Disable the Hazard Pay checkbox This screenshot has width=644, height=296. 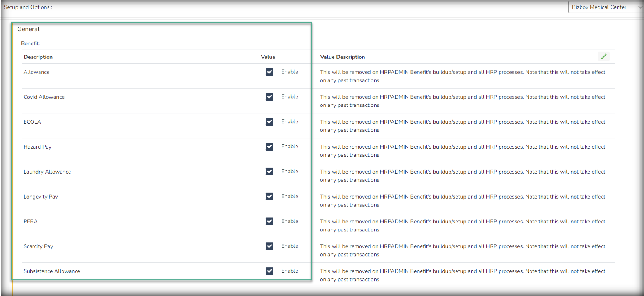[269, 147]
